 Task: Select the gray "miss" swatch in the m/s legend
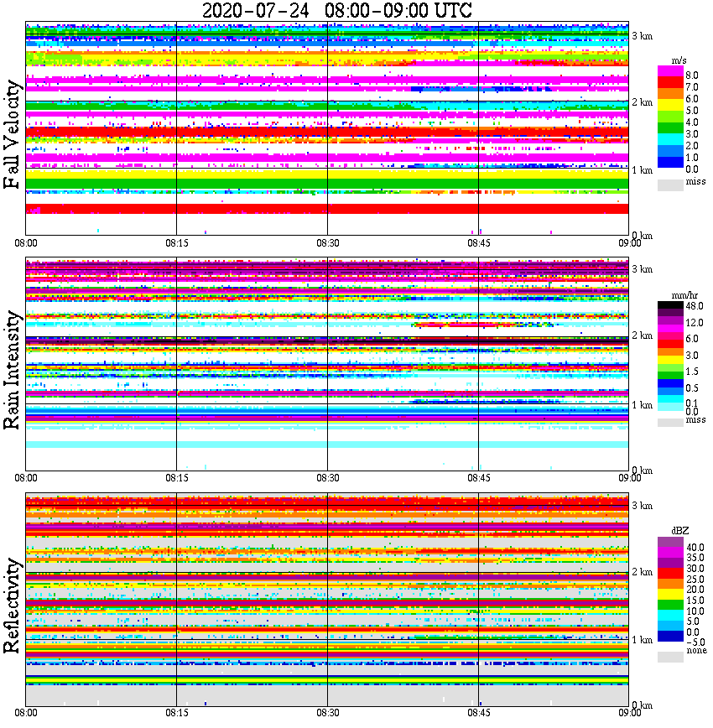click(670, 185)
